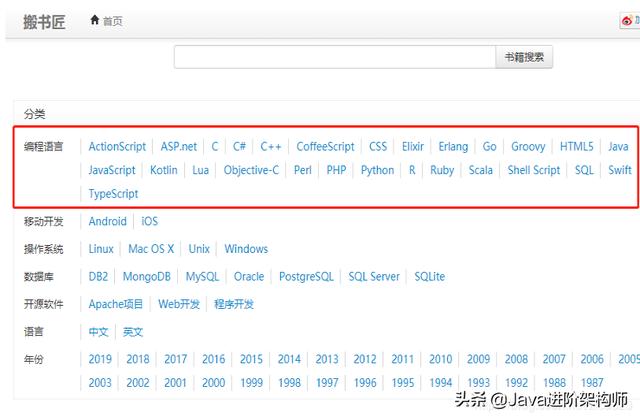The height and width of the screenshot is (420, 640).
Task: Open the CoffeeScript category
Action: pos(325,147)
